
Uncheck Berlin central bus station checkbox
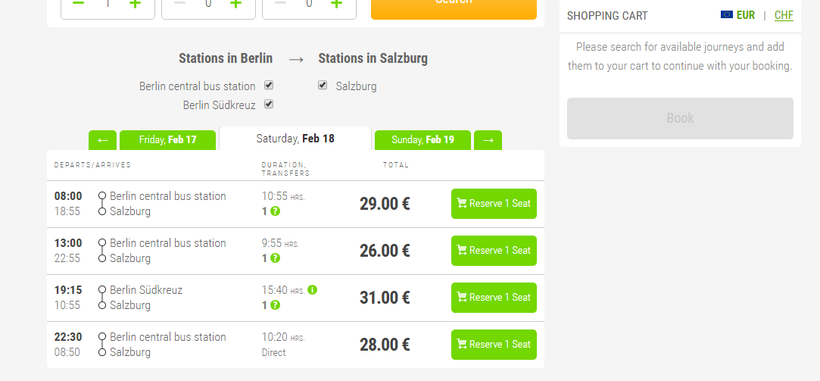click(269, 85)
